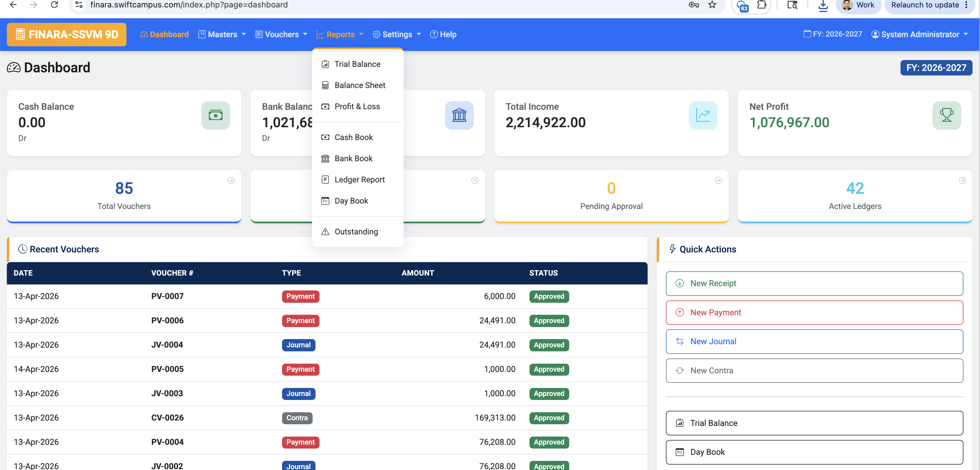Click voucher number PV-0006
980x470 pixels.
click(x=167, y=320)
